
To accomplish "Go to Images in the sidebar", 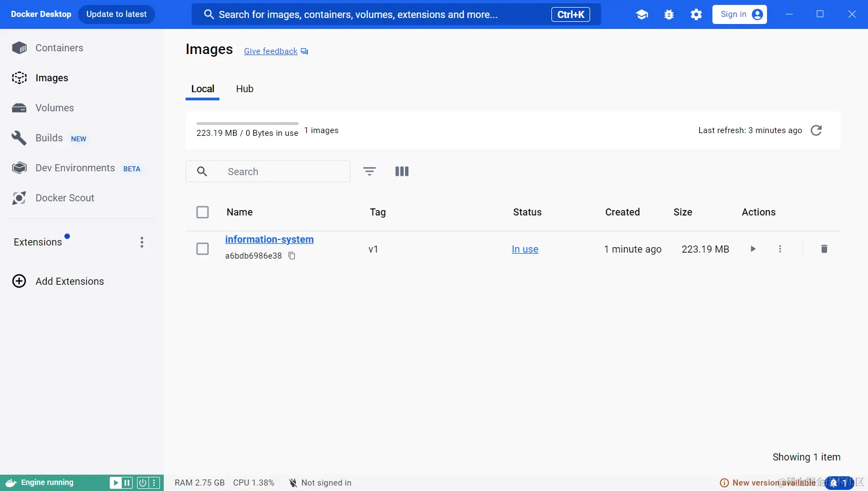I will (x=51, y=78).
